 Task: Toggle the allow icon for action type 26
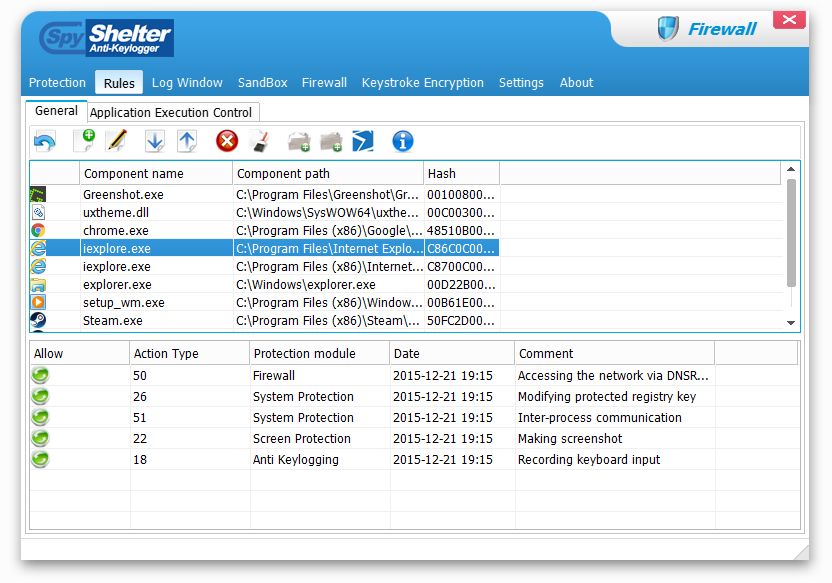(40, 396)
